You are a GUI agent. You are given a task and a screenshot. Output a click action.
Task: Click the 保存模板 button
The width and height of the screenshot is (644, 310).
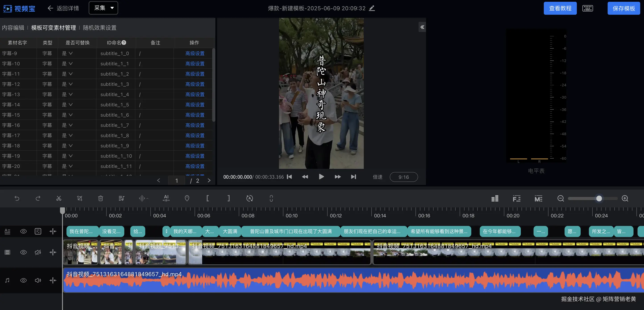624,8
